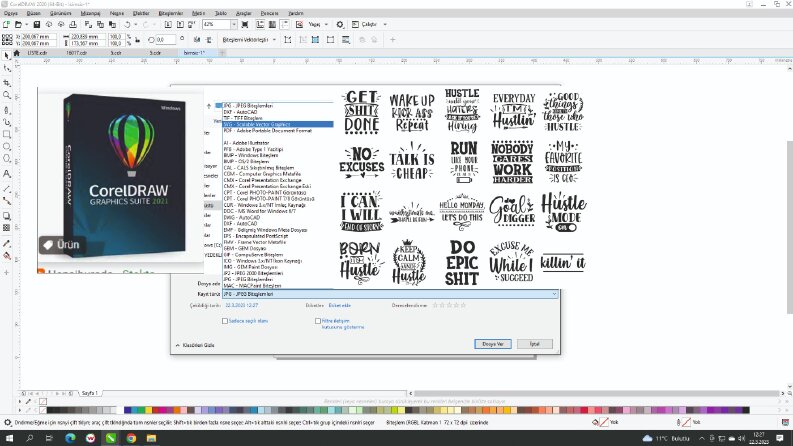Select the Connector tool
The width and height of the screenshot is (793, 446).
[x=7, y=201]
